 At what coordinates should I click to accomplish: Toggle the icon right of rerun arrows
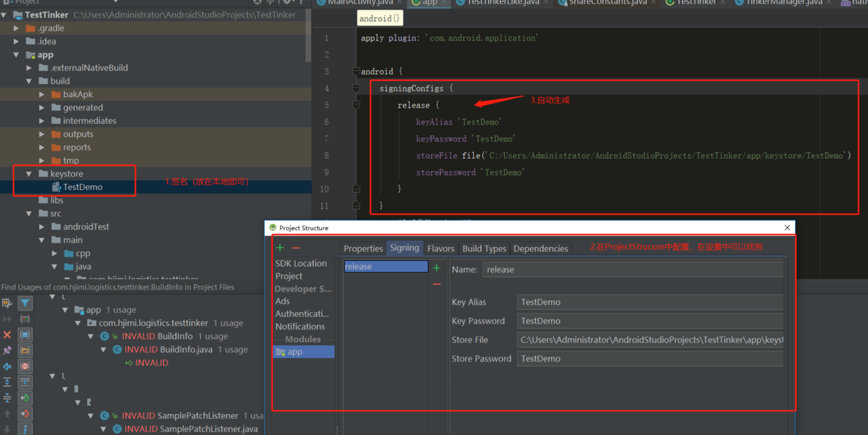24,319
